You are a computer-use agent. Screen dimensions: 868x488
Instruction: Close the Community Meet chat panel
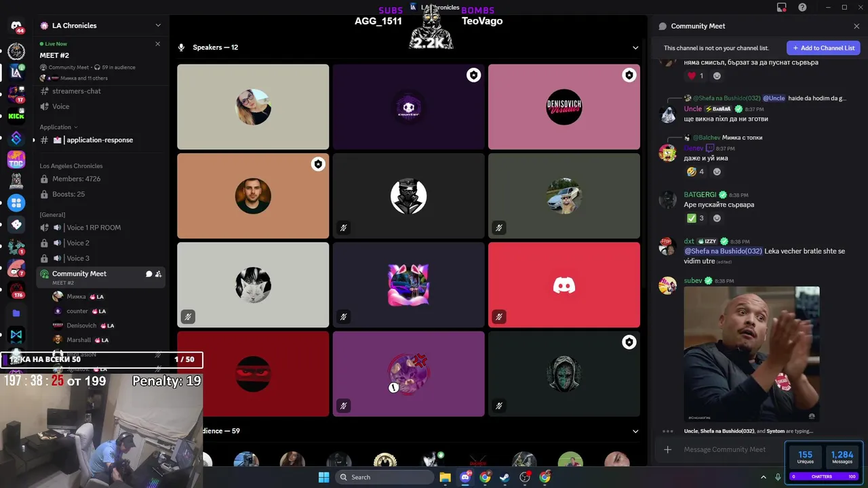click(x=856, y=26)
